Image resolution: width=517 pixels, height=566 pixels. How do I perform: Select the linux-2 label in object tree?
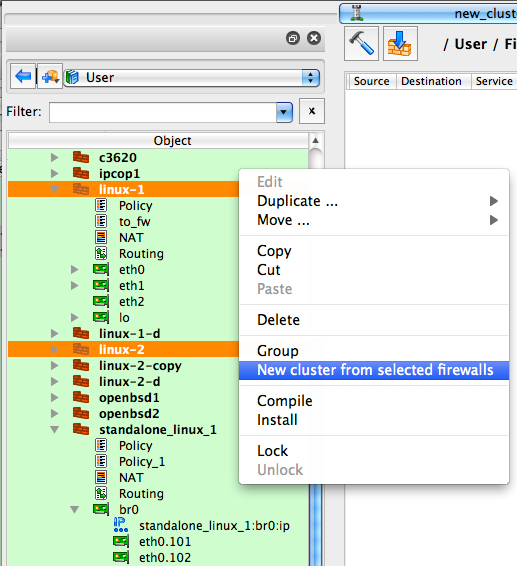click(x=122, y=349)
